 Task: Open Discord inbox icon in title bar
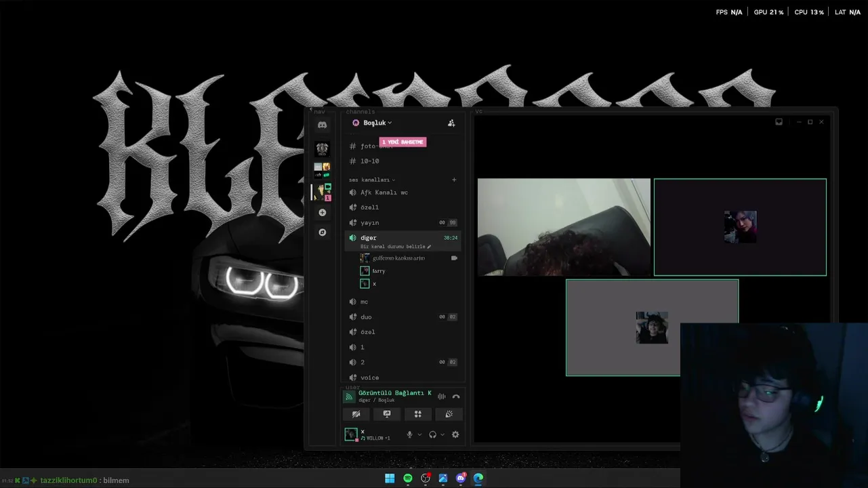779,122
